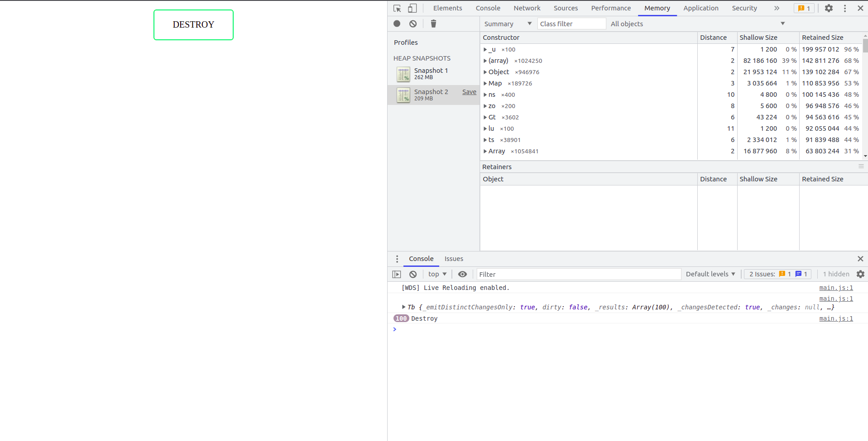
Task: Open the All objects filter dropdown
Action: click(x=698, y=24)
